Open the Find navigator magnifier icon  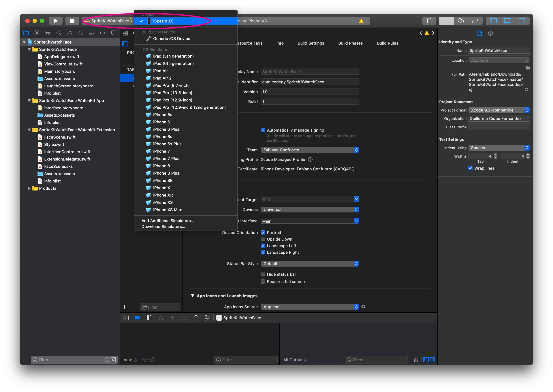(59, 33)
